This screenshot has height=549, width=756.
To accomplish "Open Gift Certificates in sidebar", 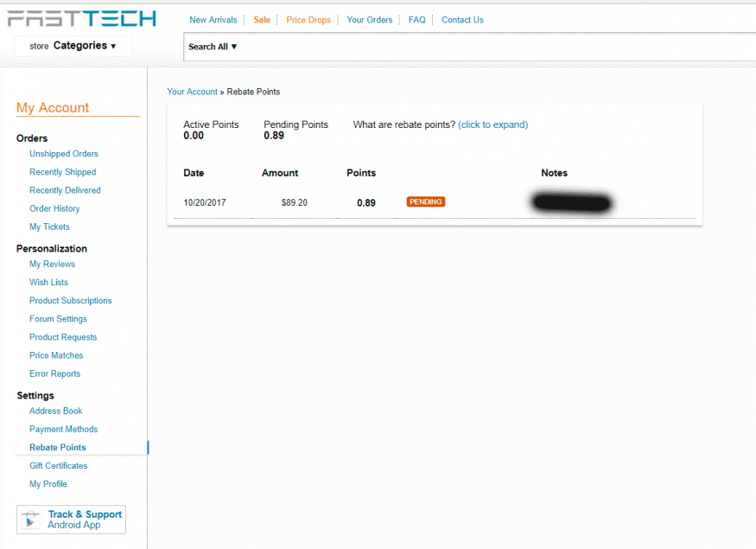I will (x=60, y=466).
